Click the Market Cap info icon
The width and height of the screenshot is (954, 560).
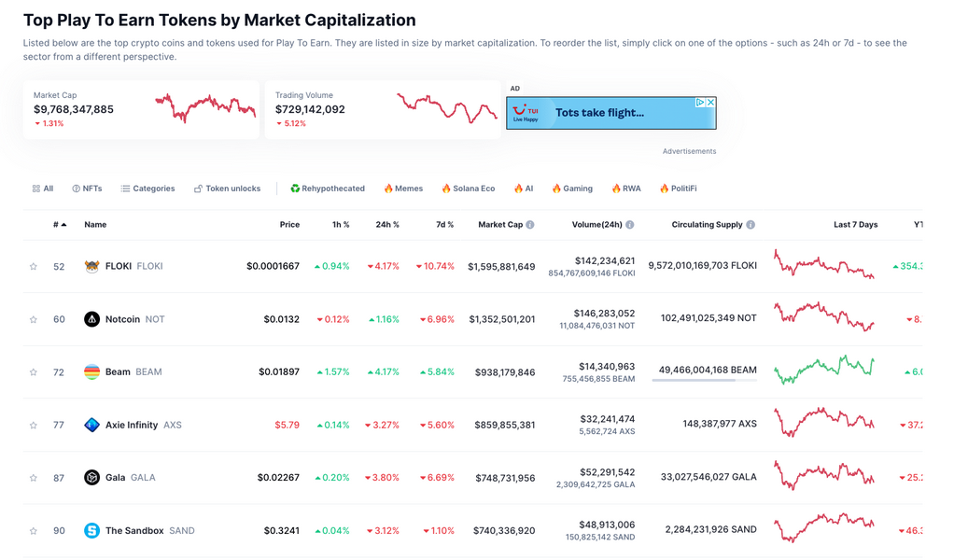530,225
